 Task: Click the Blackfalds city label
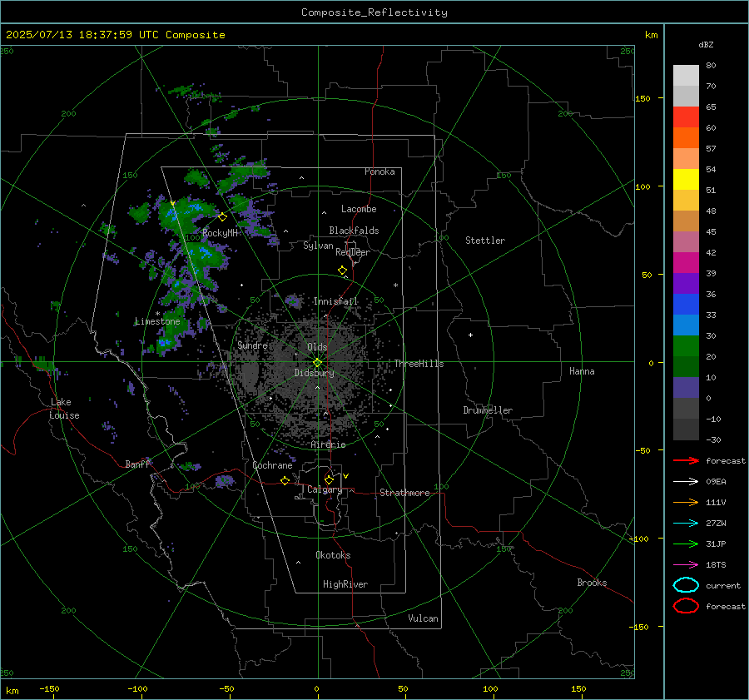(x=354, y=231)
